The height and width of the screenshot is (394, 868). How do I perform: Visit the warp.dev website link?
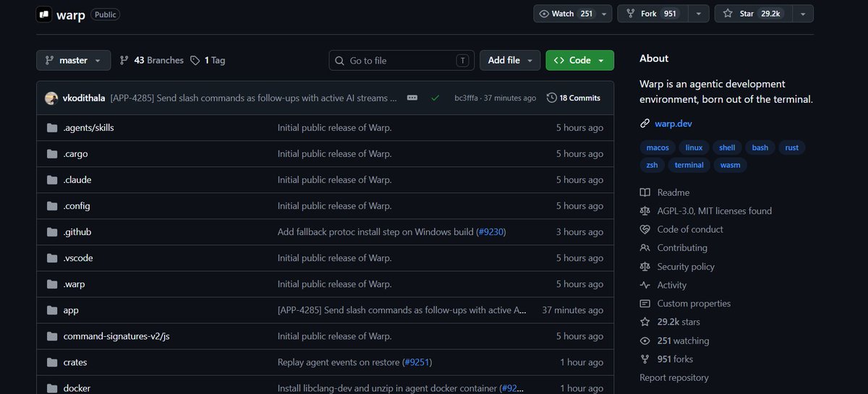click(673, 124)
